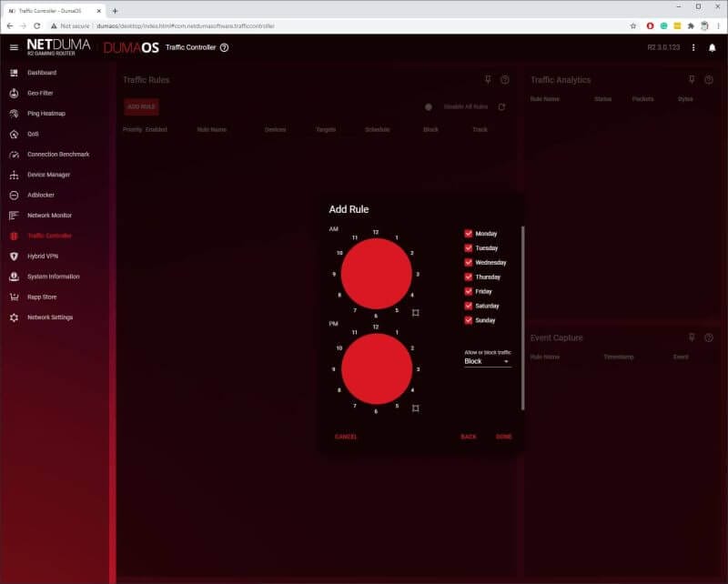Click the CANCEL button in Add Rule
Image resolution: width=728 pixels, height=584 pixels.
click(x=346, y=437)
